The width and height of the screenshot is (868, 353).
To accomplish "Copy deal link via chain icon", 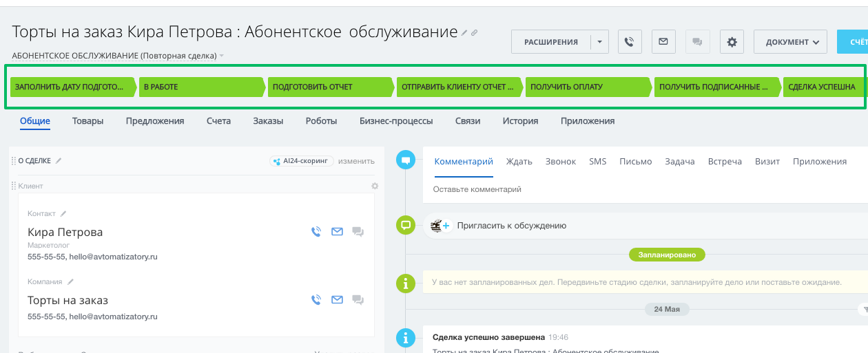I will 474,33.
